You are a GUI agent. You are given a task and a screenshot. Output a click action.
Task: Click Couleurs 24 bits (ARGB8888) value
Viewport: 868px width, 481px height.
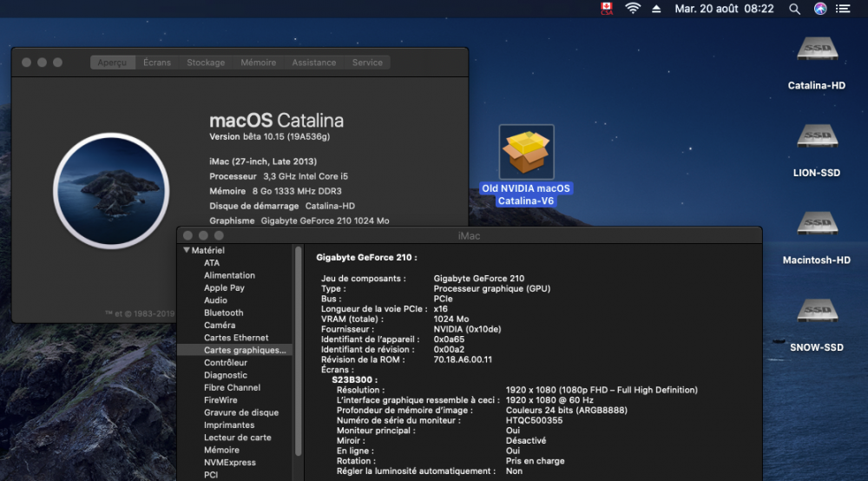click(566, 410)
